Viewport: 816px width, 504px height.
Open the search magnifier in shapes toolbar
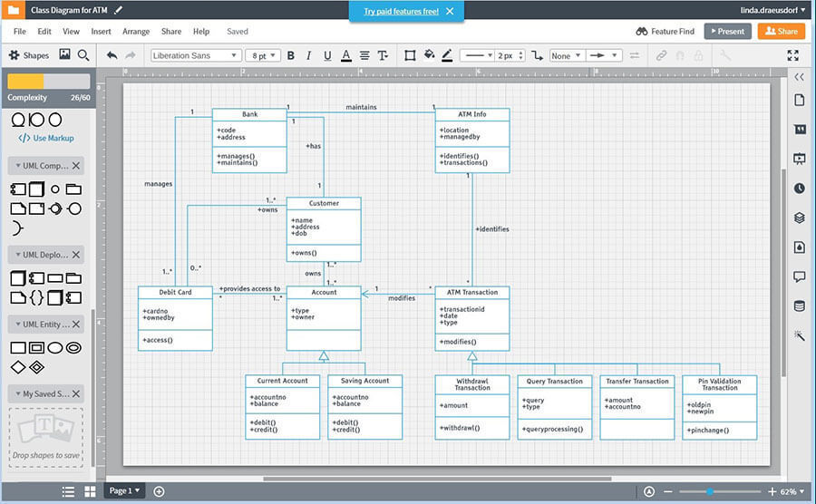coord(83,55)
